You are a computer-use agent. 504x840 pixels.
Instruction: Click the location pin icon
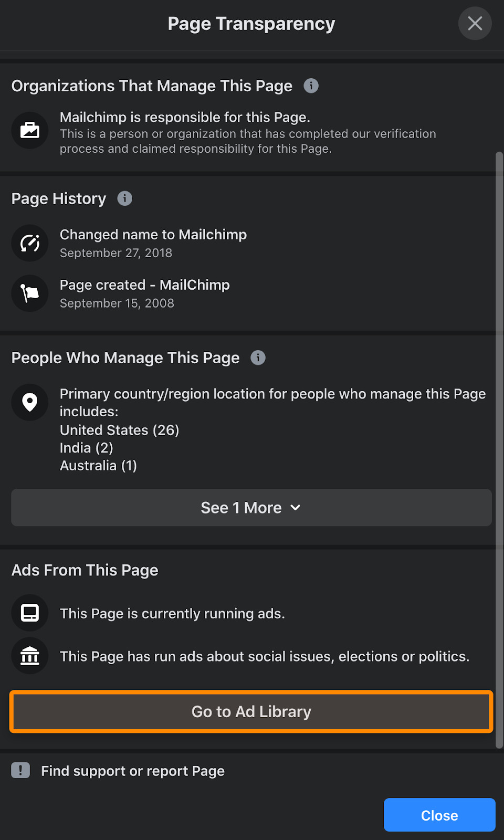pos(30,402)
